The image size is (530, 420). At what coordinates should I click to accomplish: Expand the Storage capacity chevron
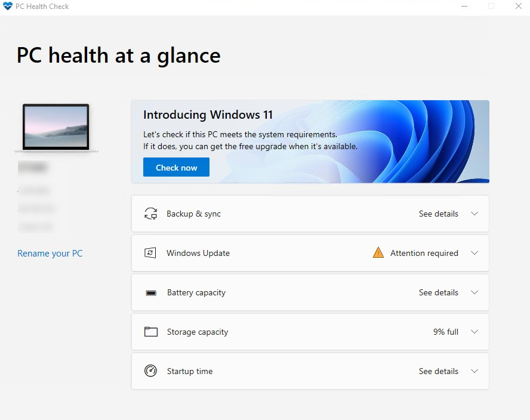474,332
